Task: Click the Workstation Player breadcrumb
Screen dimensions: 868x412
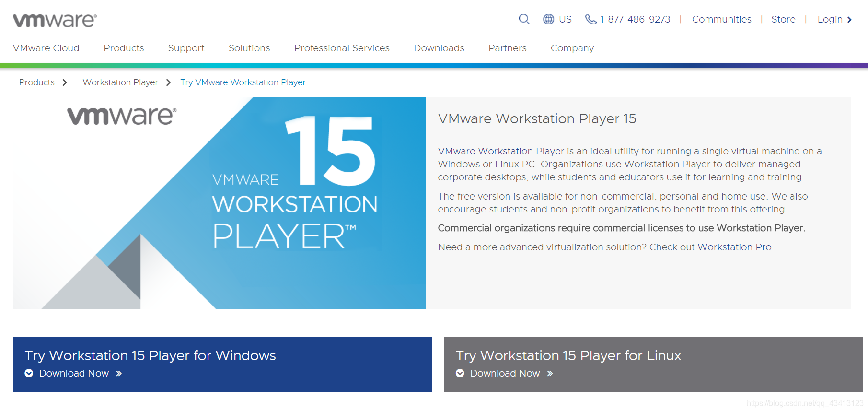Action: 120,82
